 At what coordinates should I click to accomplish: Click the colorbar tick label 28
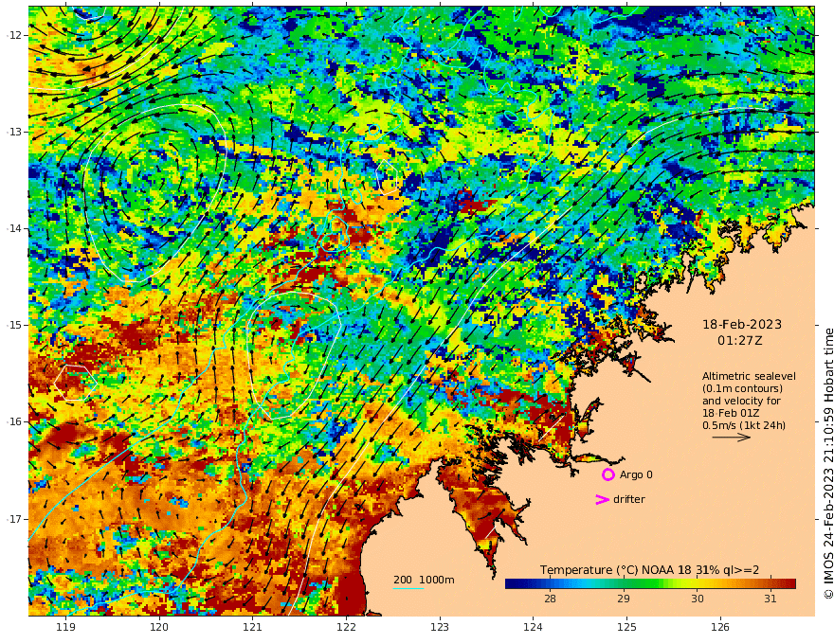(x=550, y=599)
